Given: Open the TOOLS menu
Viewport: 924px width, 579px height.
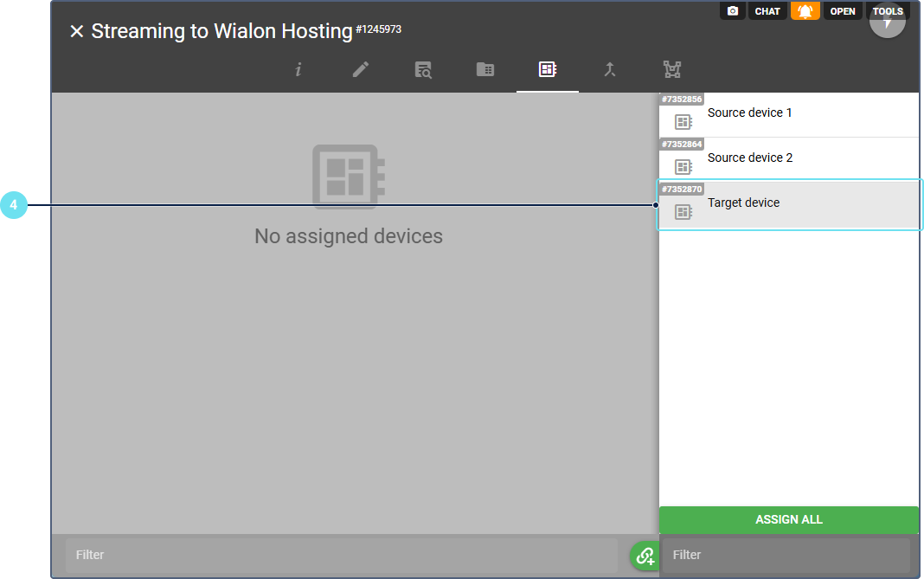Looking at the screenshot, I should [888, 11].
